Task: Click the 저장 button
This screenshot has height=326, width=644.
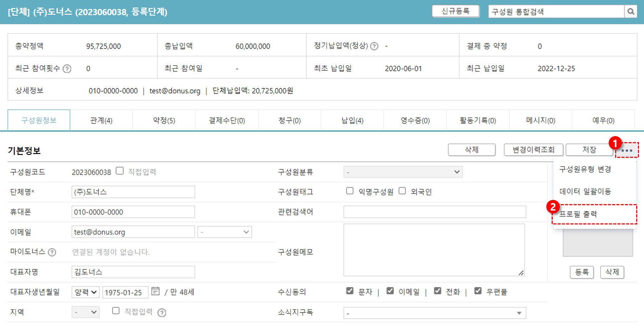Action: [589, 150]
